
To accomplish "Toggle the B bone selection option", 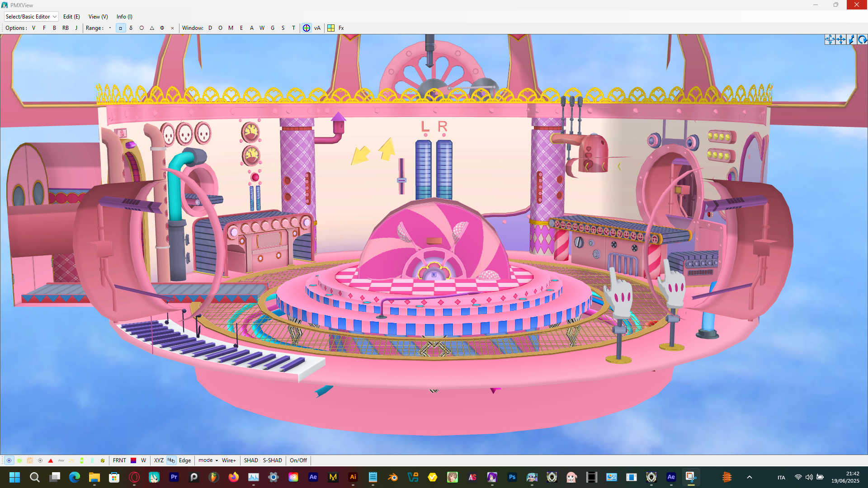I will (55, 28).
